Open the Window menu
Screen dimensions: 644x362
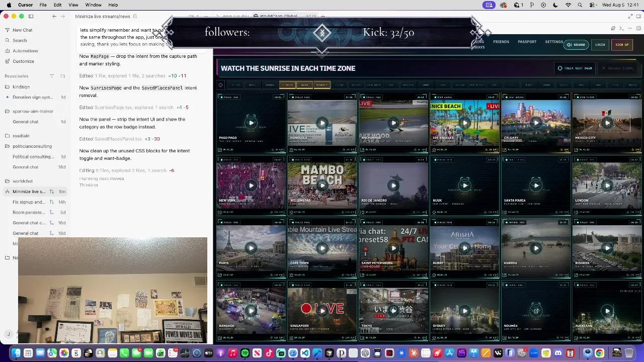93,5
